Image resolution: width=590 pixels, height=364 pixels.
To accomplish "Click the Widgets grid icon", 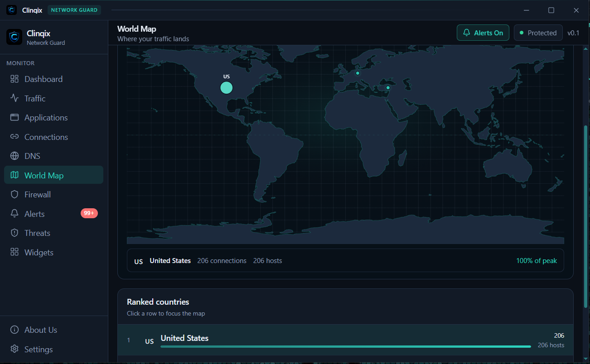I will [x=15, y=252].
